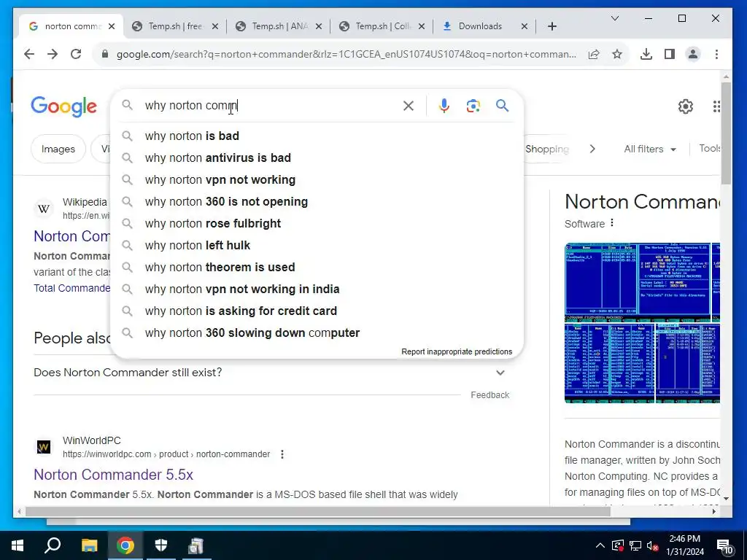
Task: Open File Explorer from the taskbar
Action: point(89,545)
